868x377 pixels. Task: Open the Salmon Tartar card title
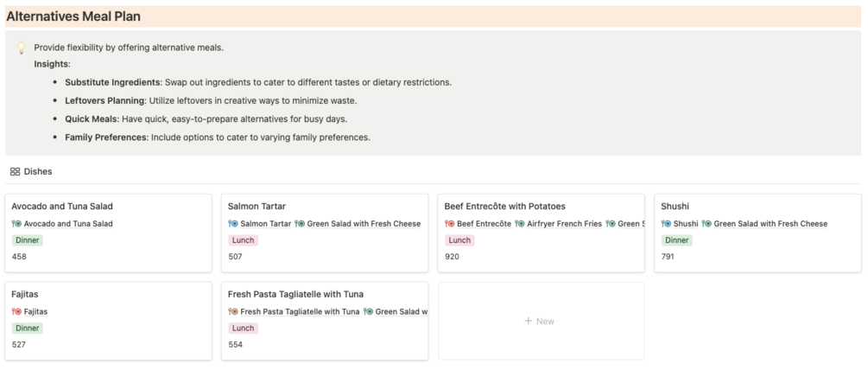(x=257, y=207)
